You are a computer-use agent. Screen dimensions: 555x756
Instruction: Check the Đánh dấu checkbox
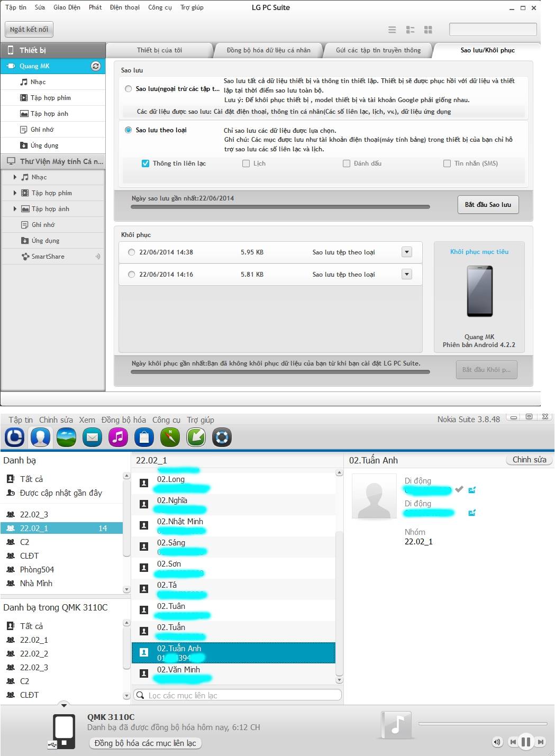[x=347, y=163]
